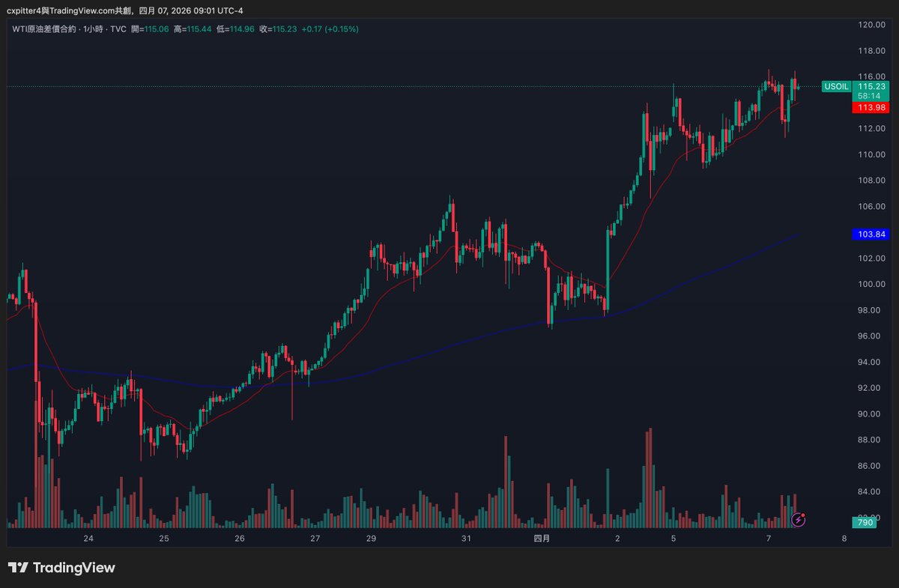Click the 108.00 price axis label
This screenshot has width=899, height=588.
872,181
